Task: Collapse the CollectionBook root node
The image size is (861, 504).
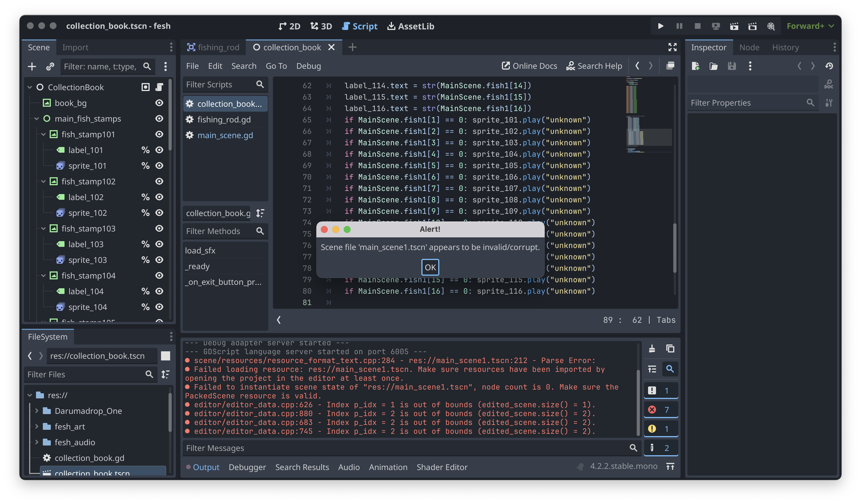Action: tap(30, 87)
